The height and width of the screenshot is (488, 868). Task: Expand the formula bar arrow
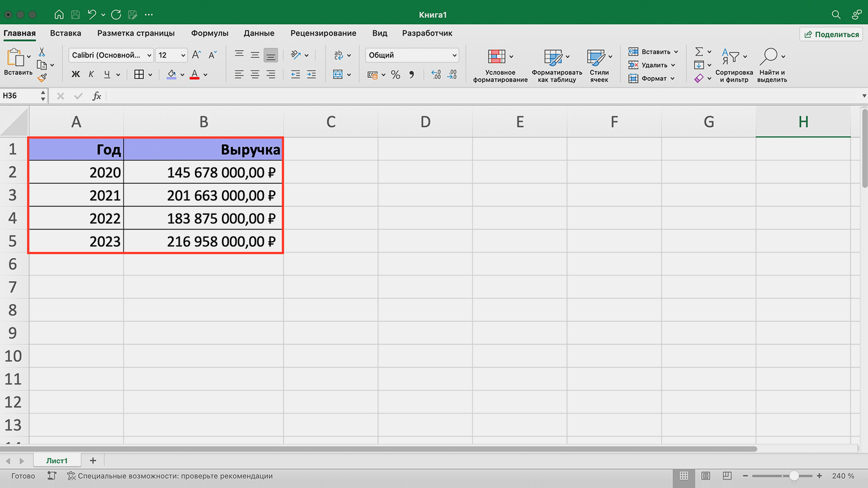pyautogui.click(x=864, y=96)
